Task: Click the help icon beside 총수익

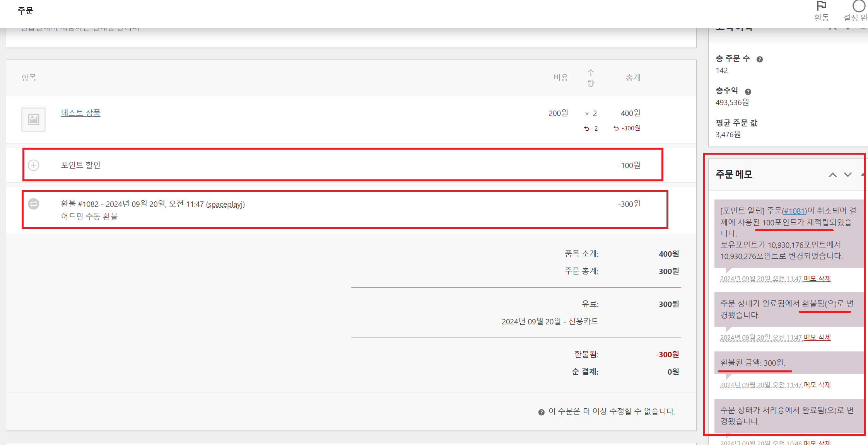Action: (x=748, y=92)
